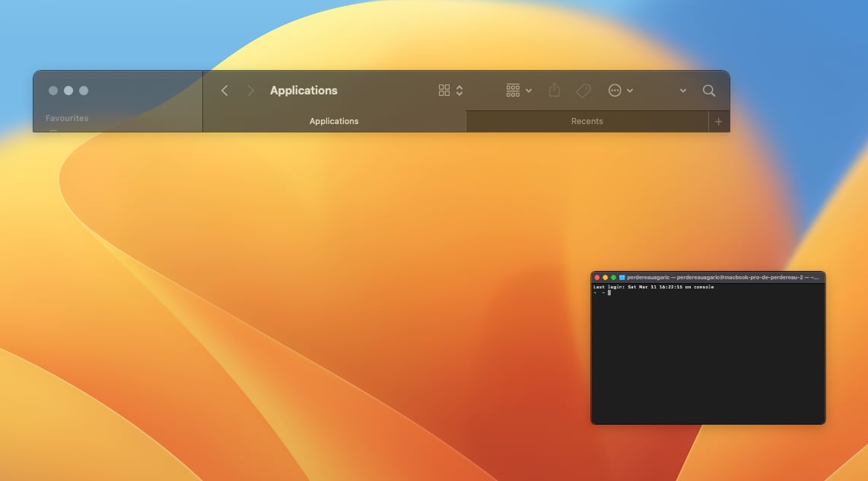The image size is (868, 481).
Task: Open the toolbar overflow chevron
Action: point(683,91)
